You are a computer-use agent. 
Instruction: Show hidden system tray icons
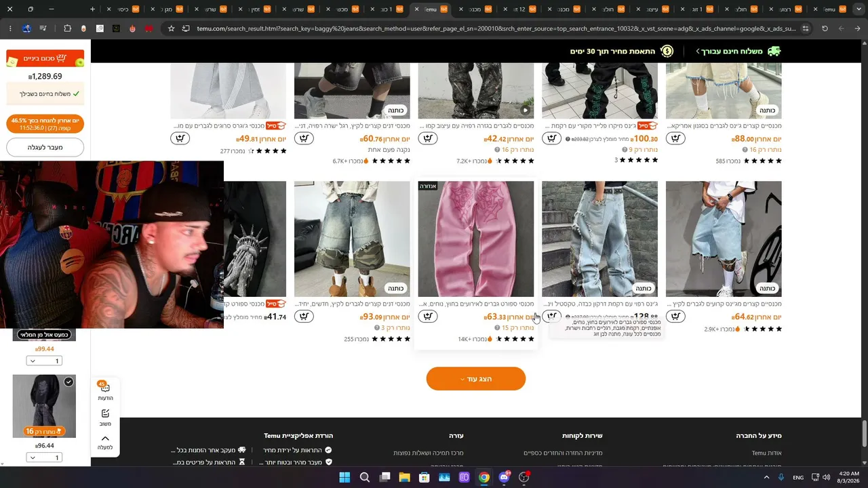click(767, 477)
